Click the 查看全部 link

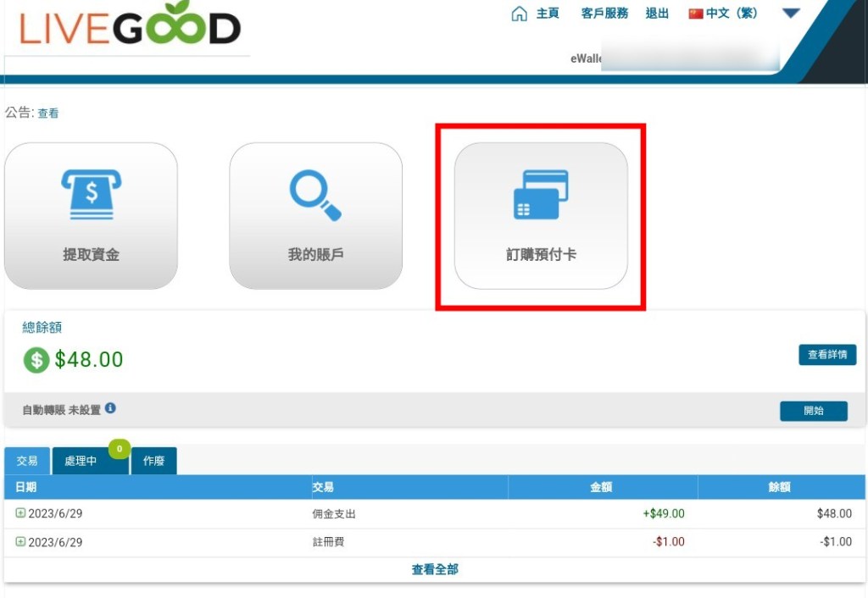(x=435, y=570)
